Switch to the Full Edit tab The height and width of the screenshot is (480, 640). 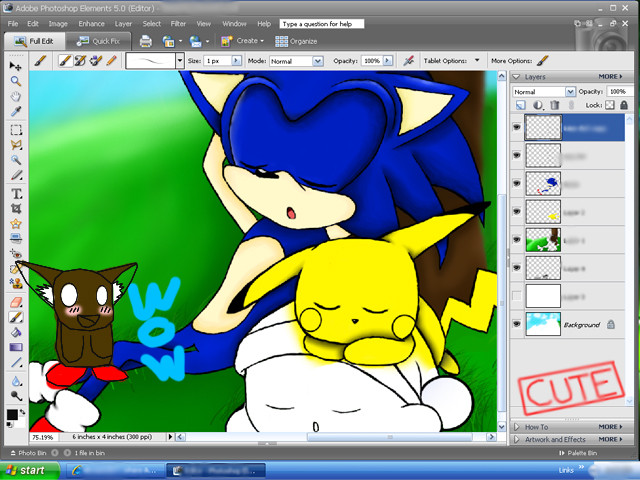click(34, 41)
